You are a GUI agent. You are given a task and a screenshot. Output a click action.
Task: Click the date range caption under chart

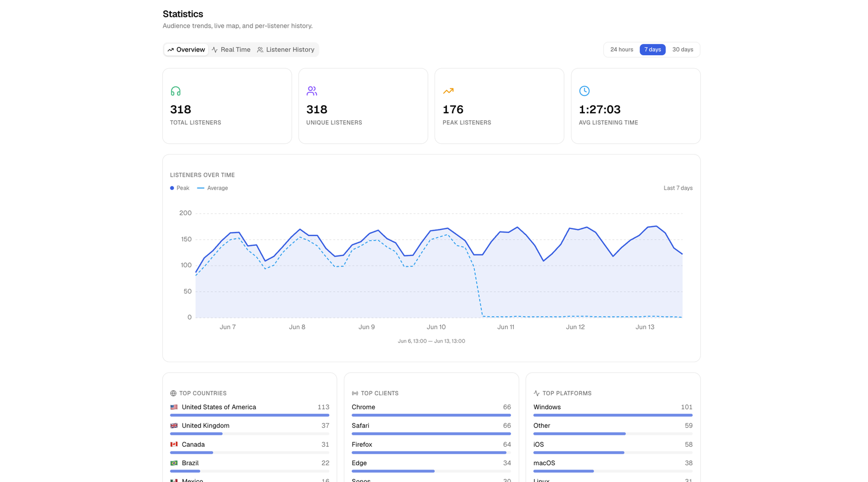(x=431, y=342)
